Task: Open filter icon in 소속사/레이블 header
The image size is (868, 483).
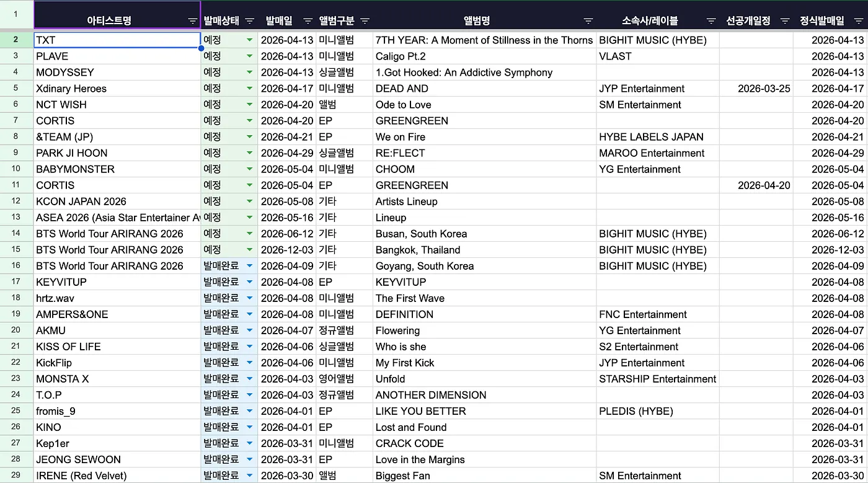Action: [710, 21]
